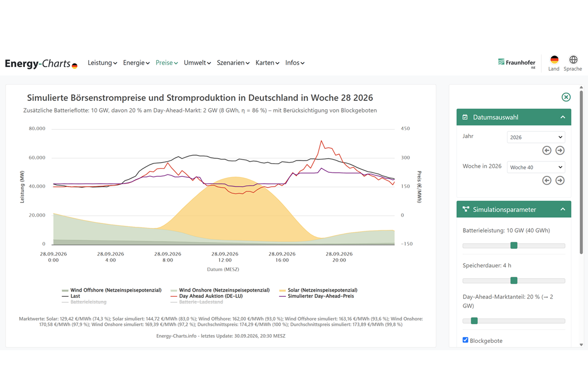
Task: Open the Infos menu
Action: pos(295,63)
